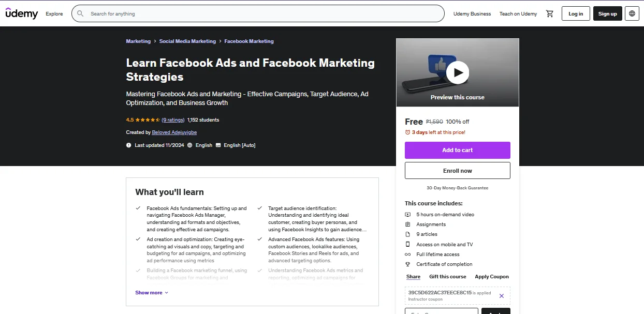
Task: Click Enroll now button
Action: coord(458,171)
